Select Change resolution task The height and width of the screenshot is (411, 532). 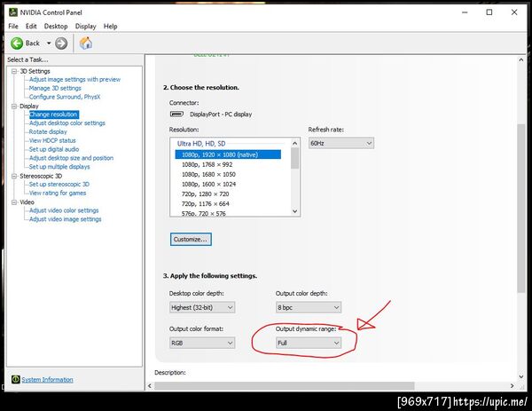(54, 115)
